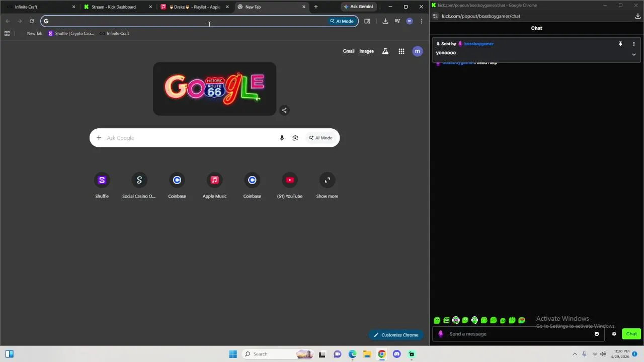This screenshot has height=362, width=644.
Task: Close the Stream - Kick Dashboard tab
Action: [150, 7]
